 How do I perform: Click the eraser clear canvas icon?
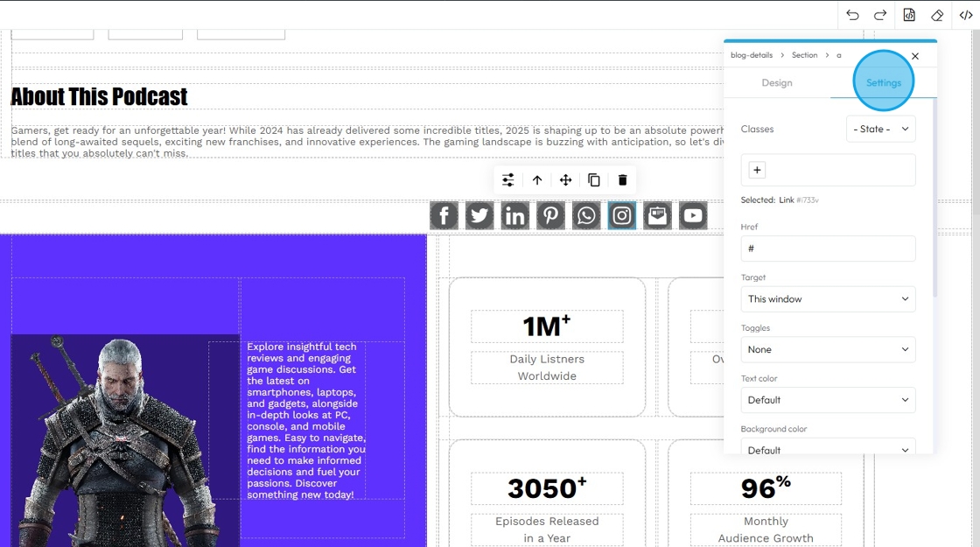[937, 15]
